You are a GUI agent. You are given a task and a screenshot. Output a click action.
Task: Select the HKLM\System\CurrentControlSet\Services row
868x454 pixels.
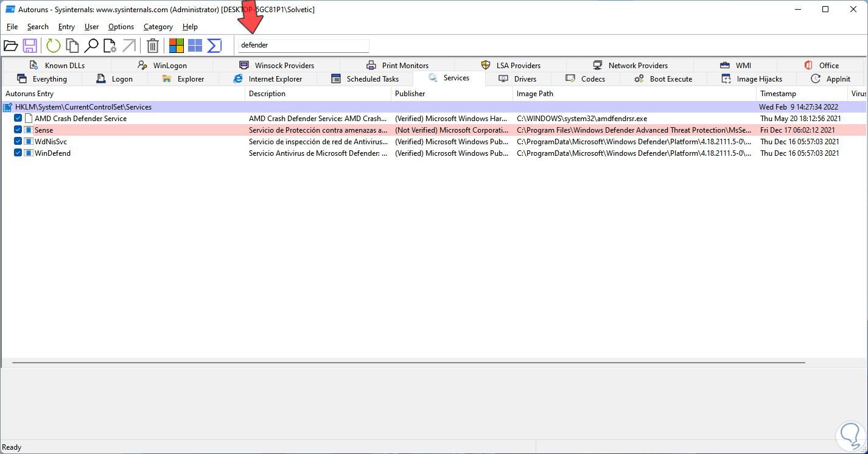[x=434, y=107]
